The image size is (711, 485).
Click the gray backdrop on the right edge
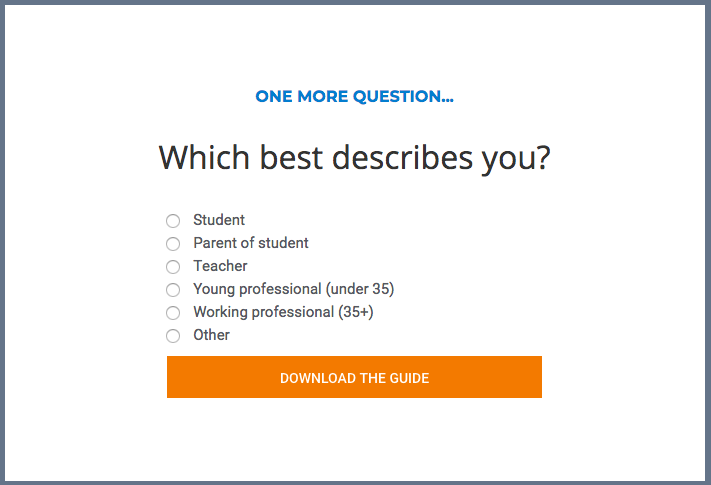pyautogui.click(x=708, y=242)
